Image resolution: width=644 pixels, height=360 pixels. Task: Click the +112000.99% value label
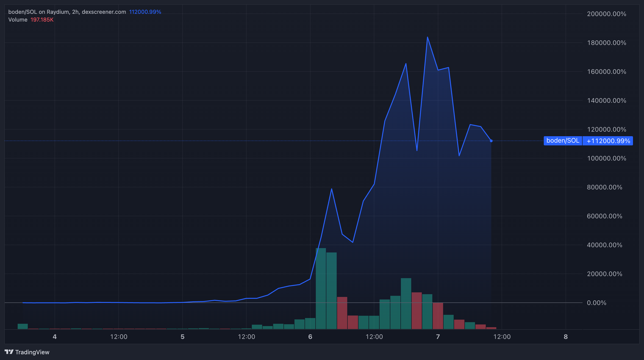608,141
